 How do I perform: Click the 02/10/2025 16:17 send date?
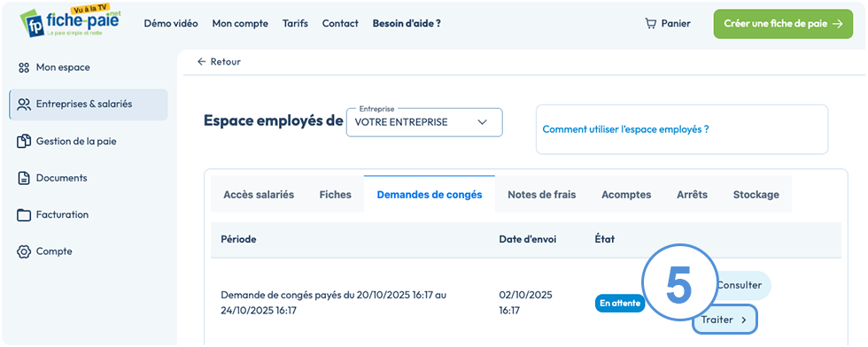pos(525,303)
